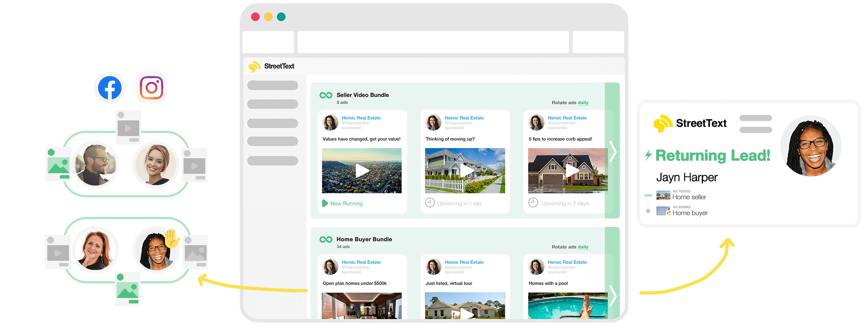This screenshot has height=326, width=868.
Task: Select the first sidebar menu placeholder
Action: (x=273, y=86)
